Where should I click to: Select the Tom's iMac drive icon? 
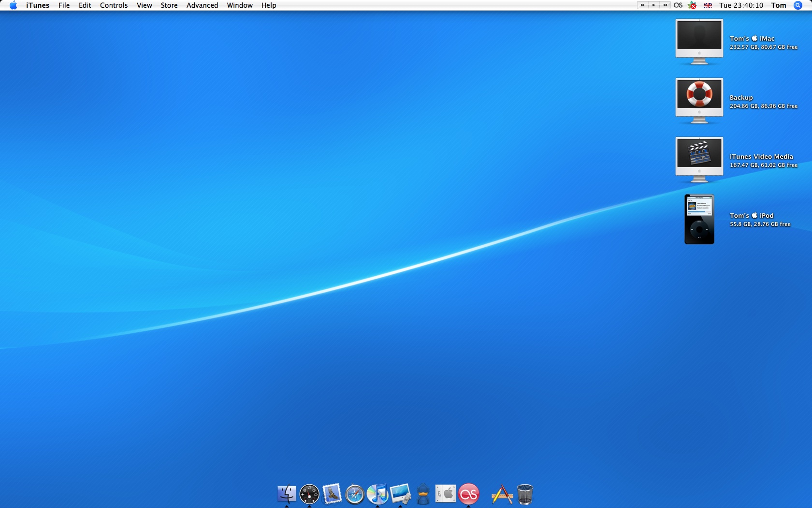[699, 42]
